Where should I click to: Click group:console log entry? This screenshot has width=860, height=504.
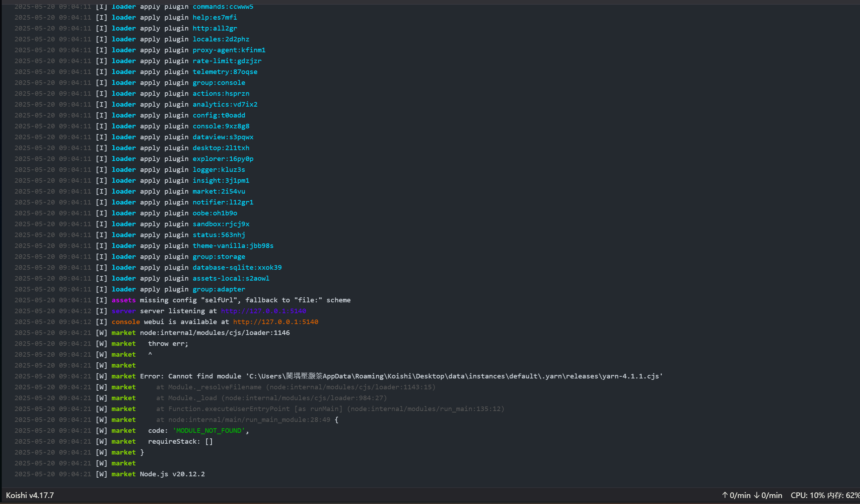point(219,82)
